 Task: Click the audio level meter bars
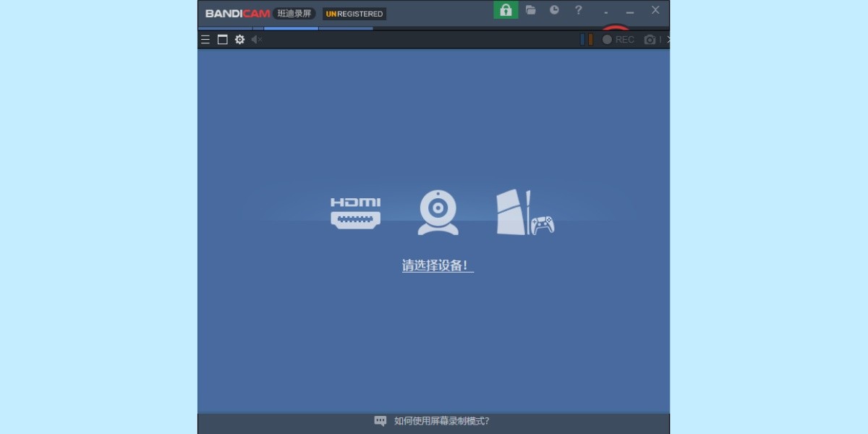587,40
